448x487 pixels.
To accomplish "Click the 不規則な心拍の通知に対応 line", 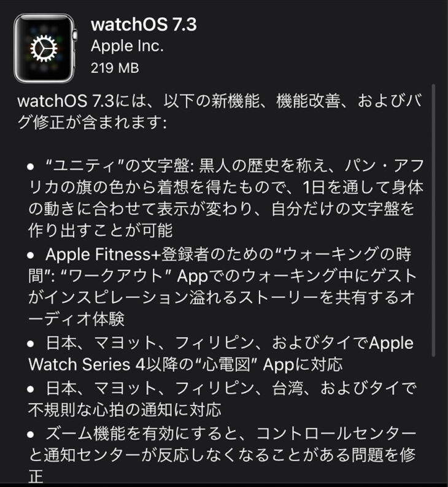I will pos(125,410).
